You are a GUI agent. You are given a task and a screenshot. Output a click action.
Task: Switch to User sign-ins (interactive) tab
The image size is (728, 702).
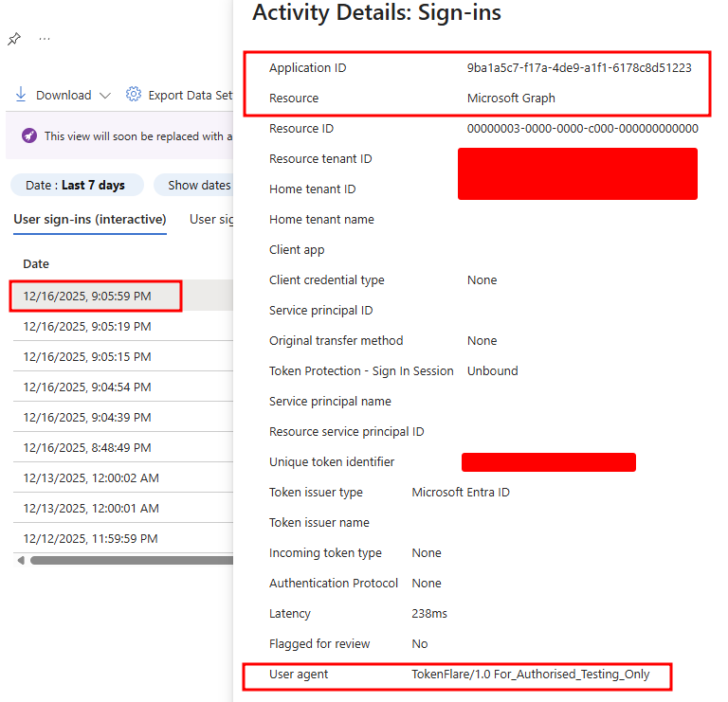pyautogui.click(x=90, y=219)
